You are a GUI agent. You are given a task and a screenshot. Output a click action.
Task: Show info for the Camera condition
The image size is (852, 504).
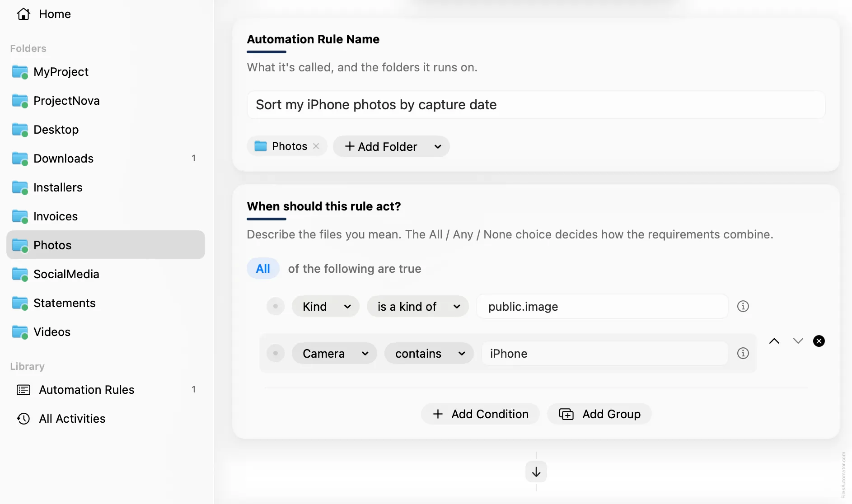743,353
